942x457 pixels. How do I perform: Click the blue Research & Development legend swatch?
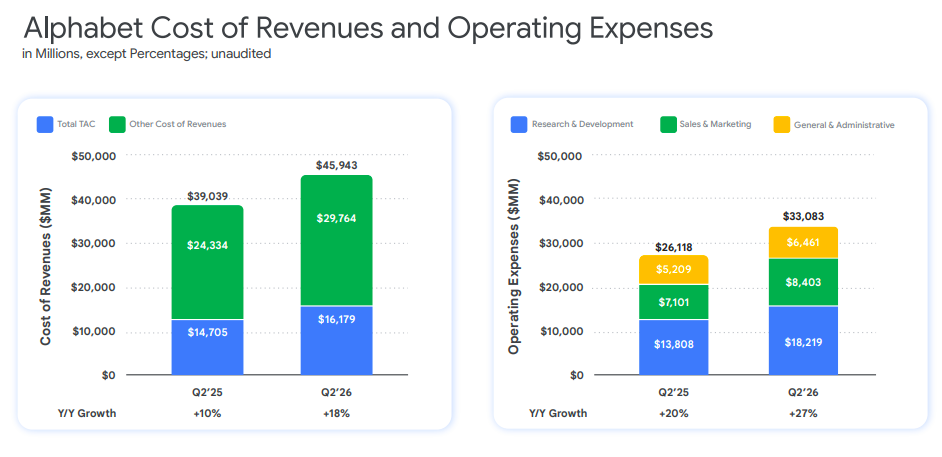pyautogui.click(x=518, y=124)
